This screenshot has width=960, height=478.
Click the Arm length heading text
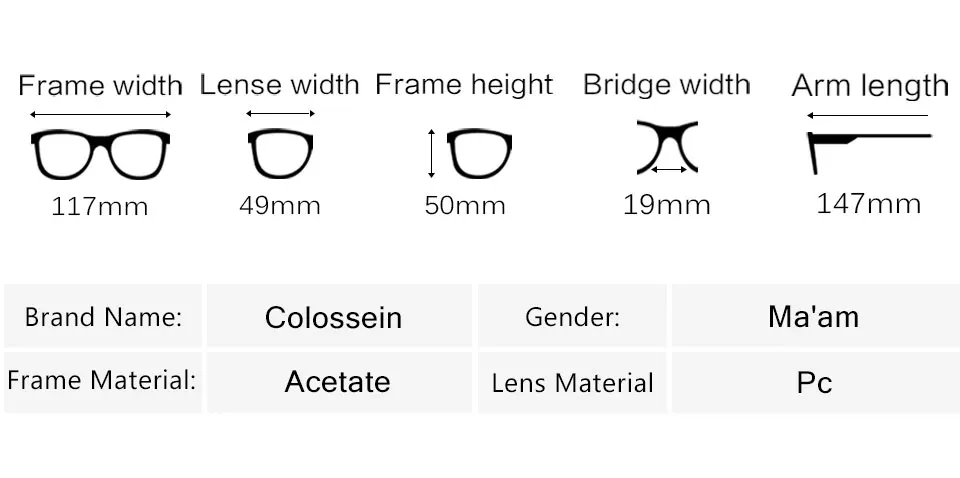pos(870,86)
